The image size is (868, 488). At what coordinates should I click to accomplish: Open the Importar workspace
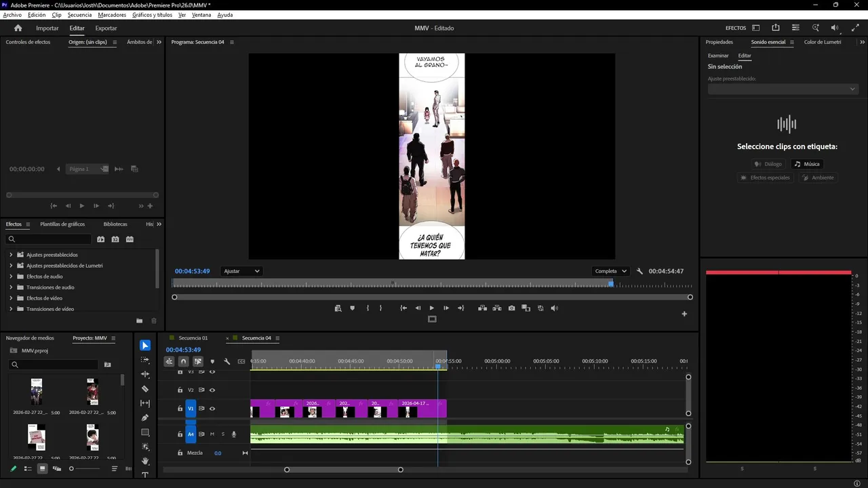[x=47, y=28]
